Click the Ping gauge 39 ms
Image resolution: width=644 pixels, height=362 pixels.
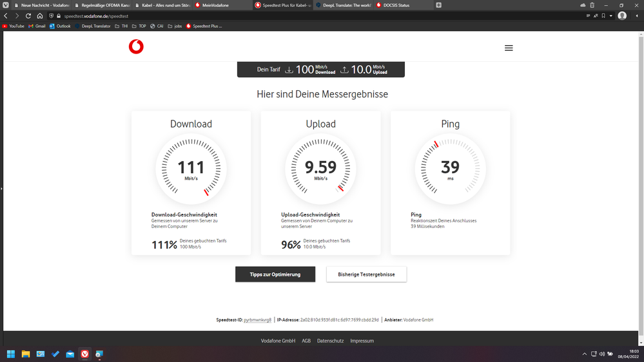coord(450,169)
